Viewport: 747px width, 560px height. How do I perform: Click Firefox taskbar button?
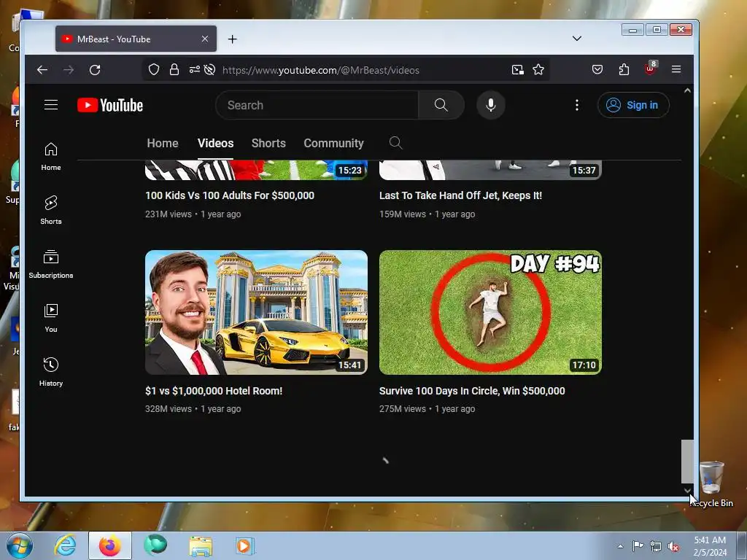[x=110, y=545]
